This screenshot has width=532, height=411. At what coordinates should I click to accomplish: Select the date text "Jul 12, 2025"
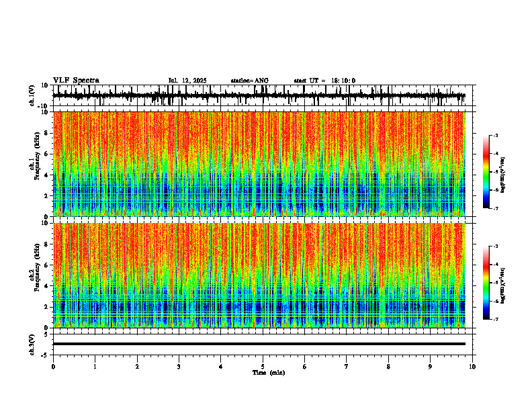coord(187,81)
